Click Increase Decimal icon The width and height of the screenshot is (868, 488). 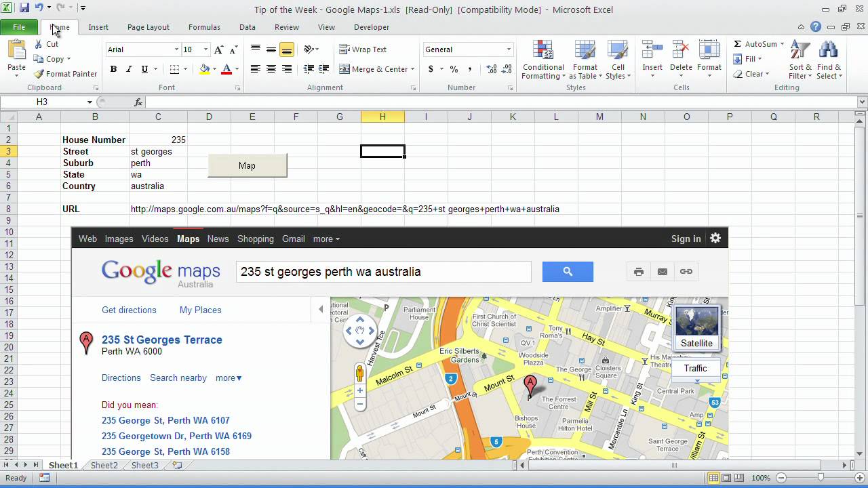[x=492, y=69]
